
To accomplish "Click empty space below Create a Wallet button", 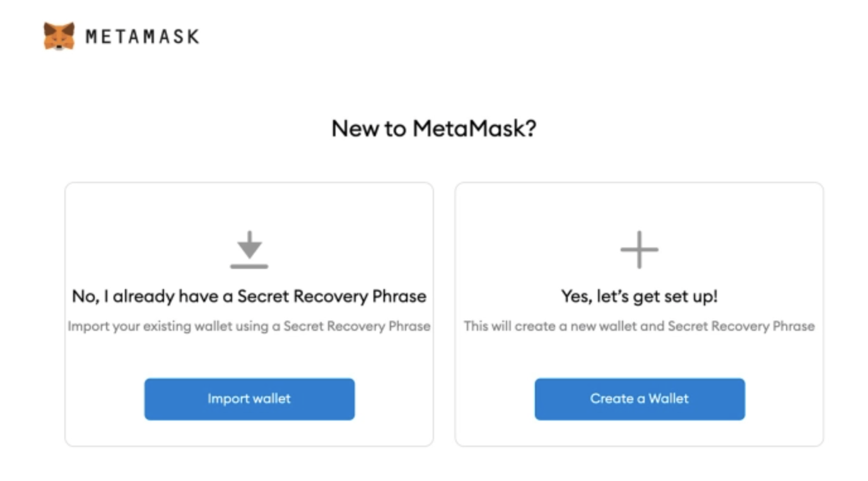I will (x=639, y=433).
